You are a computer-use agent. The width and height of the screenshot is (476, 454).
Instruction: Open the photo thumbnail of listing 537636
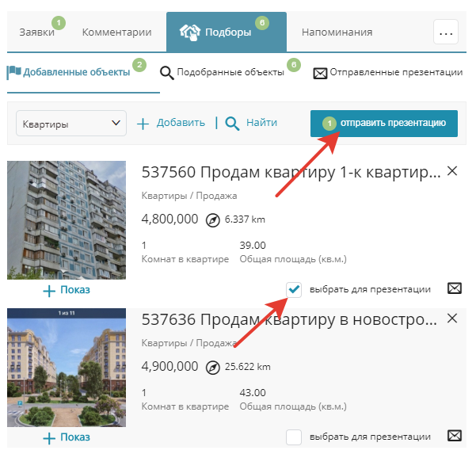(x=67, y=368)
